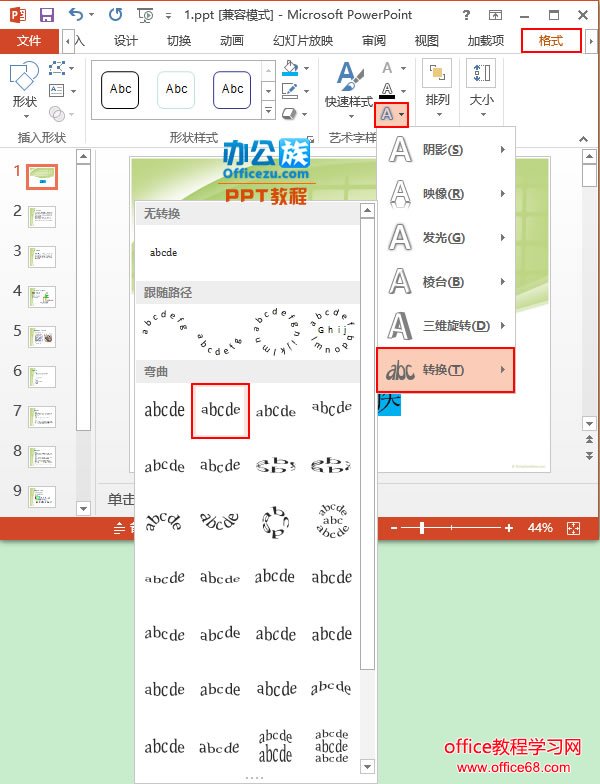Open ribbon display options icon

pos(495,15)
